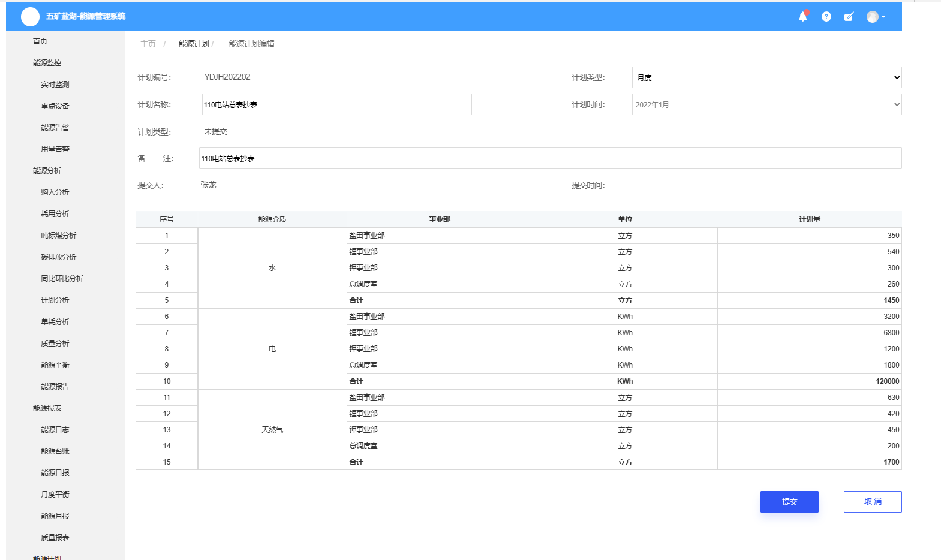Open 月度平衡 in the sidebar
Viewport: 941px width, 560px height.
coord(55,494)
